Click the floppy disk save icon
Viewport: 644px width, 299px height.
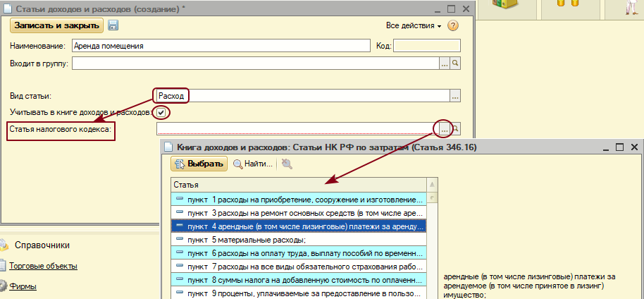point(113,25)
